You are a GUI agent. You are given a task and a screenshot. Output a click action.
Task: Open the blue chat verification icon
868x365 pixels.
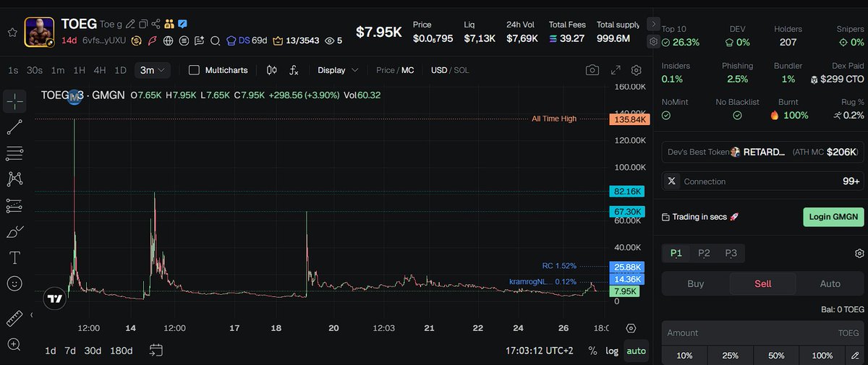coord(182,24)
